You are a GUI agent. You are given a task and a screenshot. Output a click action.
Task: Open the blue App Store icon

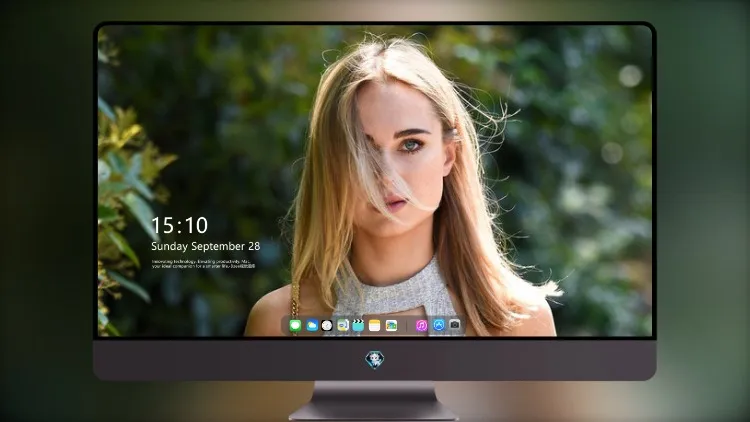pyautogui.click(x=439, y=325)
